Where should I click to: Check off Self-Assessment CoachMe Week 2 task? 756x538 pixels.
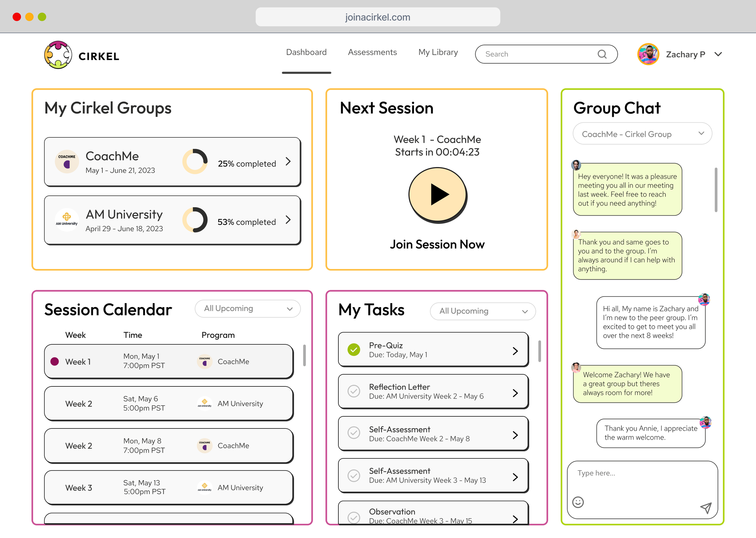pyautogui.click(x=354, y=433)
